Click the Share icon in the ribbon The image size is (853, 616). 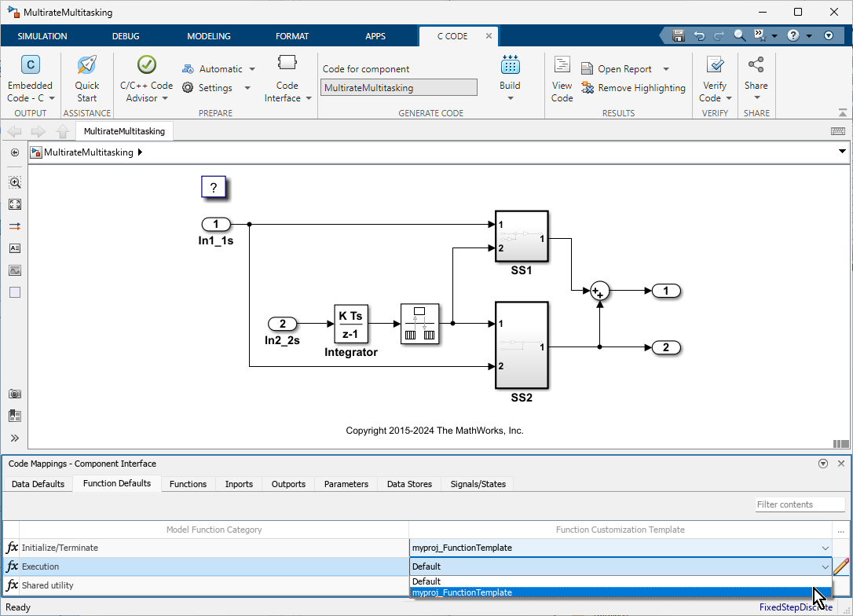[x=756, y=65]
